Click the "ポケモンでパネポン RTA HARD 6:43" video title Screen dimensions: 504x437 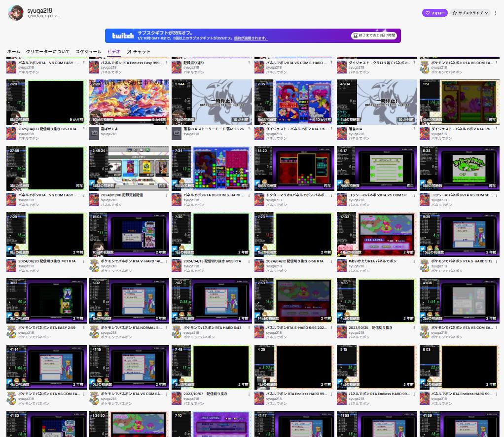pyautogui.click(x=213, y=328)
